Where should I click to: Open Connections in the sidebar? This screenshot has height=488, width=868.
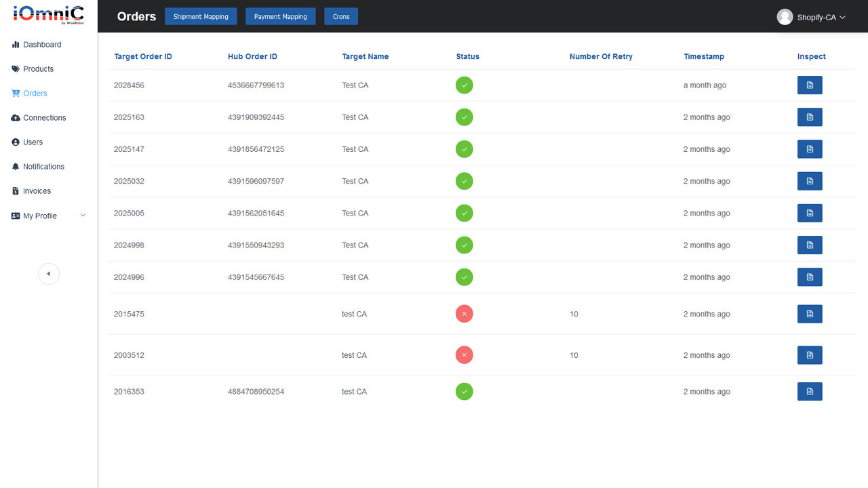point(44,117)
